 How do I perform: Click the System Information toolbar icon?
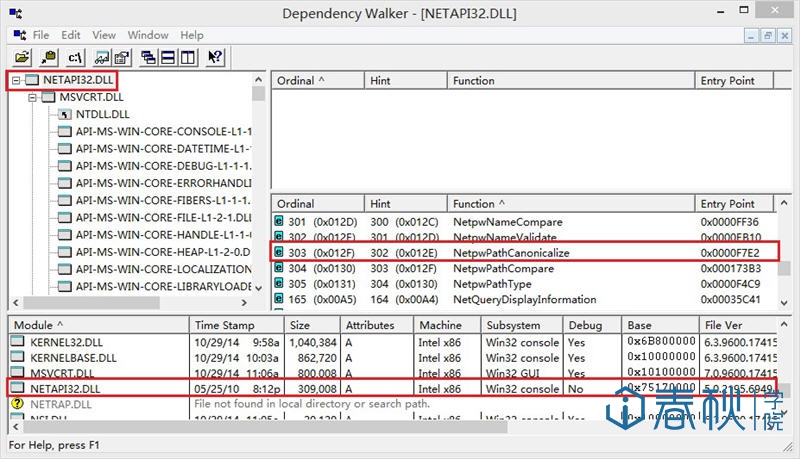click(101, 57)
